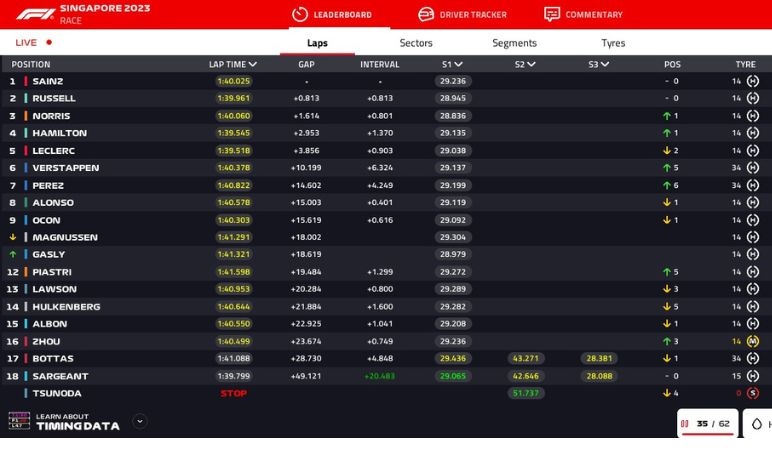Viewport: 772px width, 469px height.
Task: Click Sainz's hard tyre icon
Action: (752, 81)
